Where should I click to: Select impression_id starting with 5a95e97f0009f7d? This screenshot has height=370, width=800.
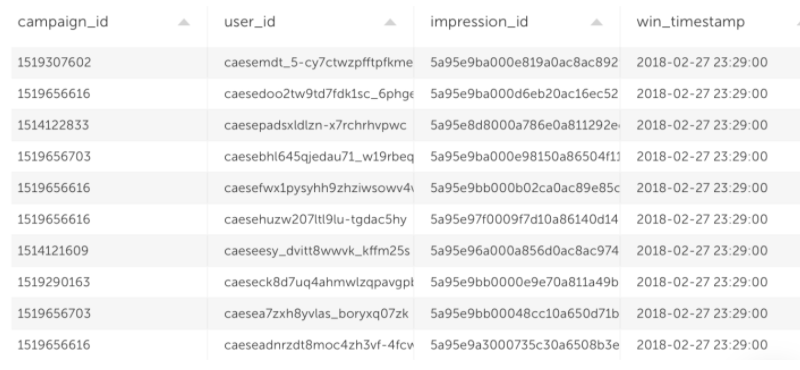tap(524, 219)
